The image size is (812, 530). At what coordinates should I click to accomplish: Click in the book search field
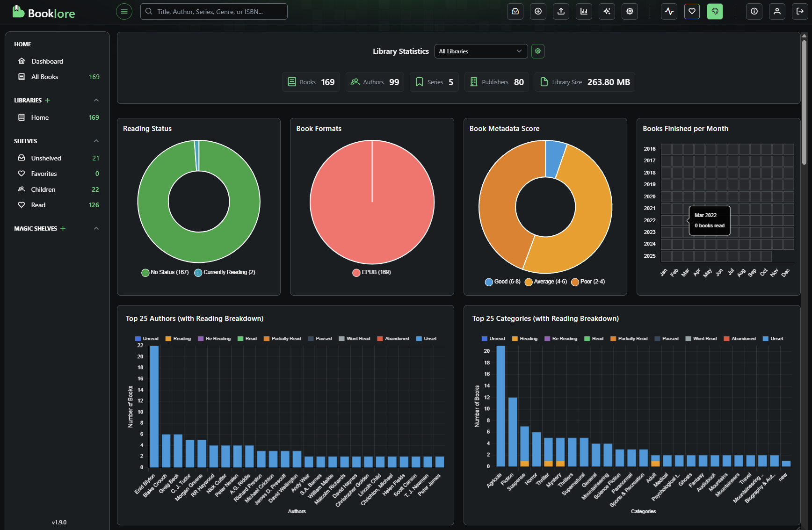click(x=214, y=12)
